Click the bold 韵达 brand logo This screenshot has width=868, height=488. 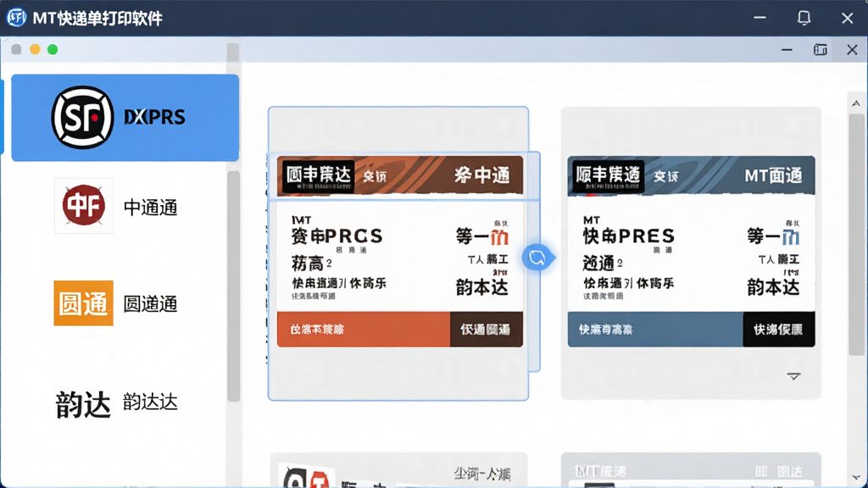coord(83,404)
